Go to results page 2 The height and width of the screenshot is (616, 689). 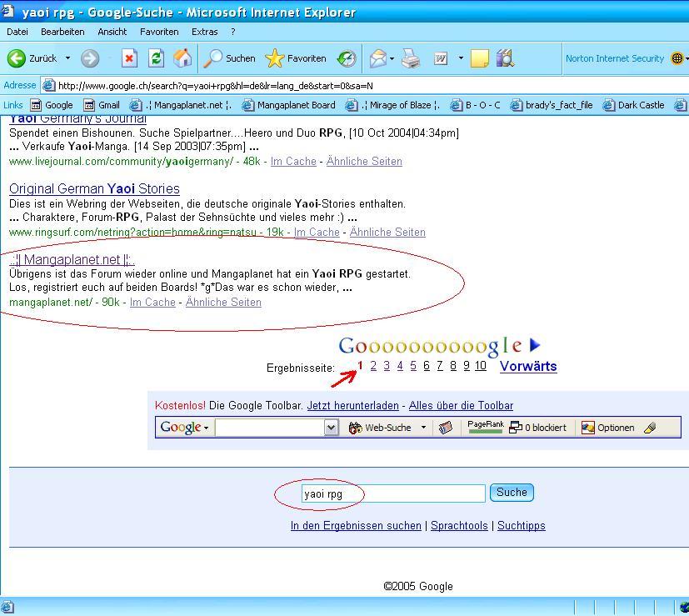point(373,366)
